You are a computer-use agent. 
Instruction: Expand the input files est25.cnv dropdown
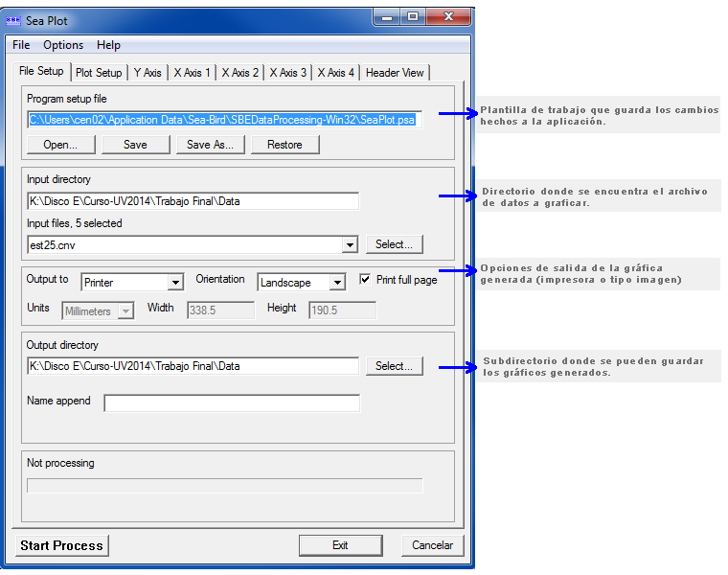[x=350, y=245]
